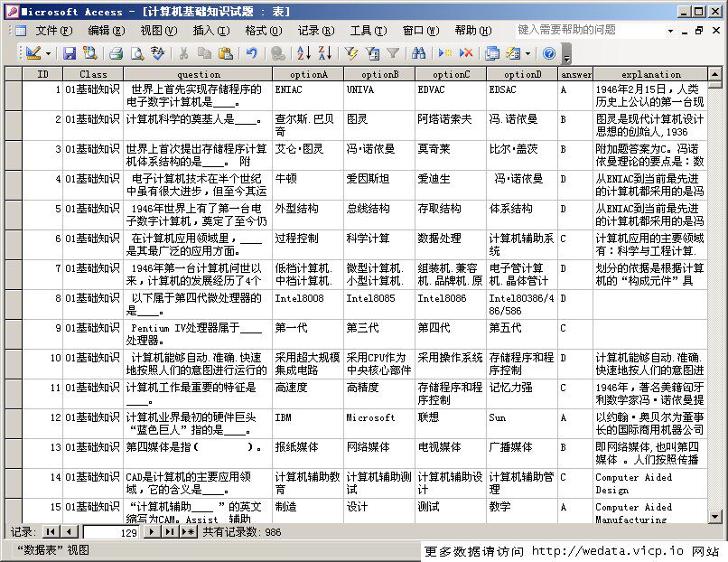Open the Access document control icon left of 文件
728x562 pixels.
click(21, 31)
